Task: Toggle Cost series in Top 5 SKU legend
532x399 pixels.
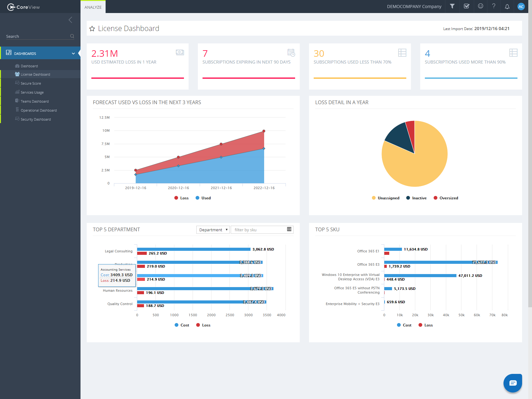Action: 404,325
